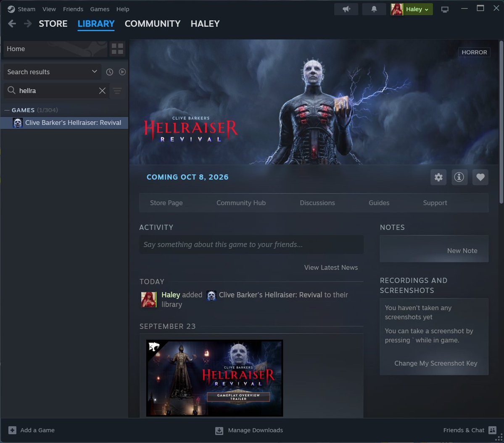Click the Manage Downloads label
504x443 pixels.
point(256,430)
